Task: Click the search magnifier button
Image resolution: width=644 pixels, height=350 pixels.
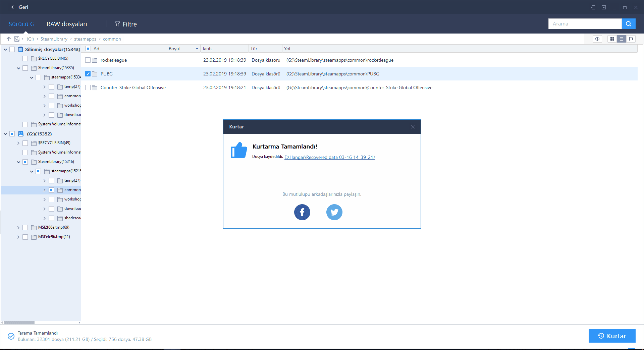Action: click(x=628, y=24)
